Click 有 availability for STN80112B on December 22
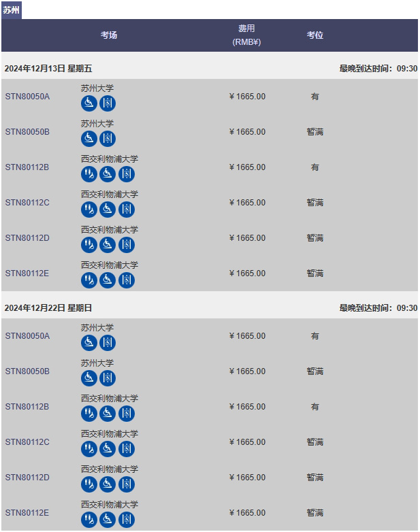Viewport: 420px width, 532px height. click(x=314, y=406)
